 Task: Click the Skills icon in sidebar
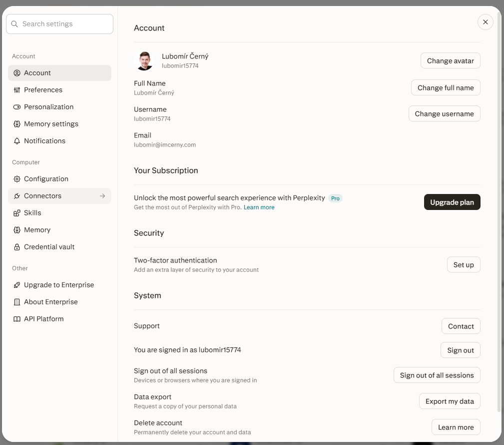click(16, 213)
